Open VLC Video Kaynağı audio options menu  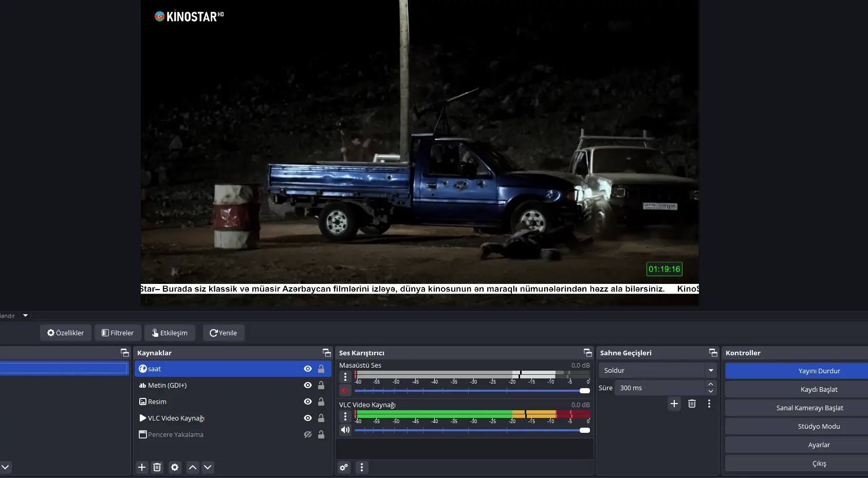click(345, 416)
